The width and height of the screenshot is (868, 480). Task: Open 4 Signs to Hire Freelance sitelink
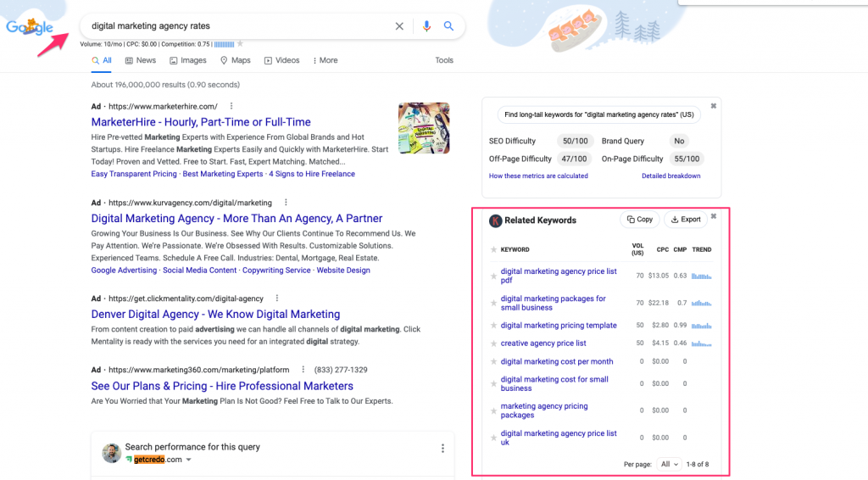tap(312, 174)
